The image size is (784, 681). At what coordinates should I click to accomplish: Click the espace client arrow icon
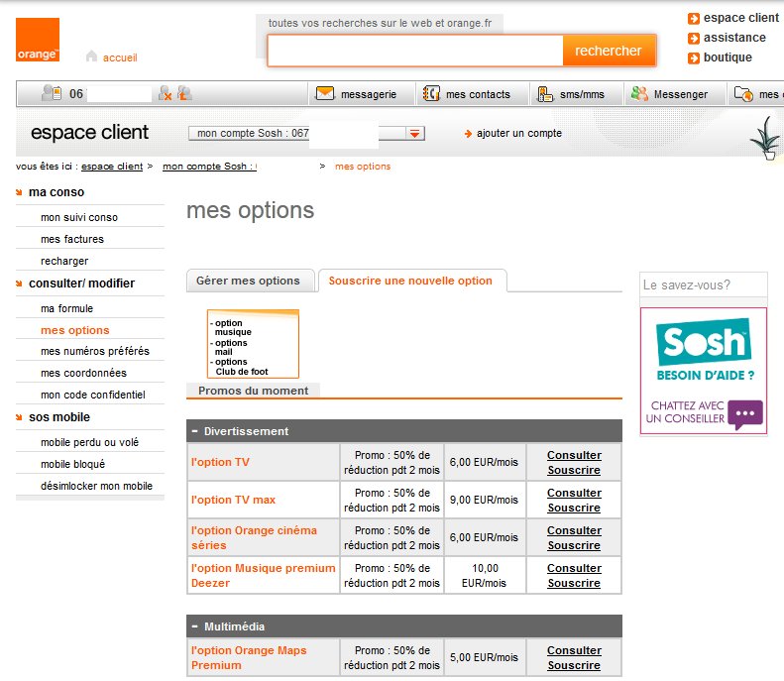tap(694, 18)
